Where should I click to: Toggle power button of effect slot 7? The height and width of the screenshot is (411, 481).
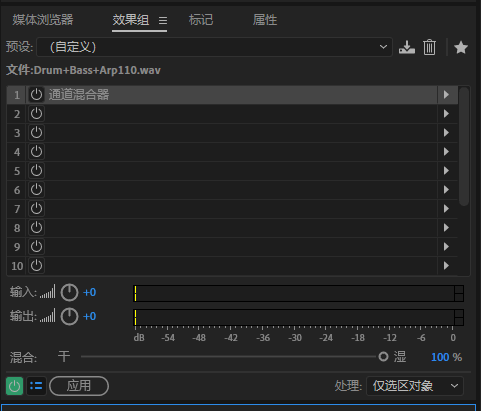36,209
